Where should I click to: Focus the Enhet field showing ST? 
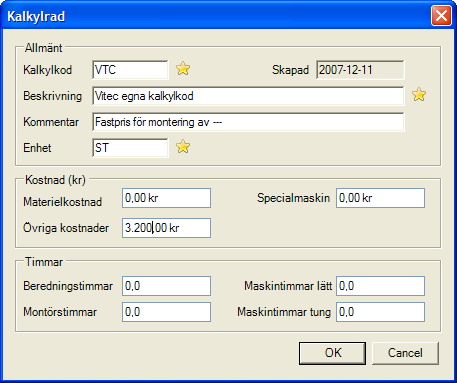(x=130, y=148)
